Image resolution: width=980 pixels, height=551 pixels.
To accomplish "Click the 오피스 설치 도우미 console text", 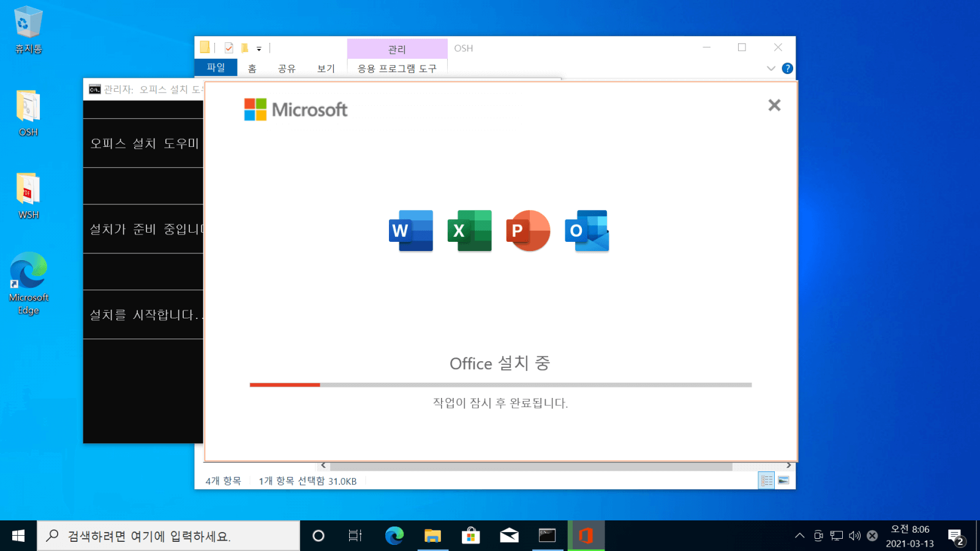I will tap(145, 143).
